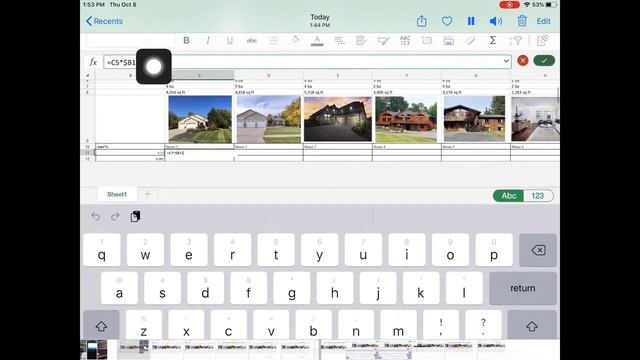This screenshot has height=360, width=640.
Task: Add a new sheet with plus
Action: (x=147, y=194)
